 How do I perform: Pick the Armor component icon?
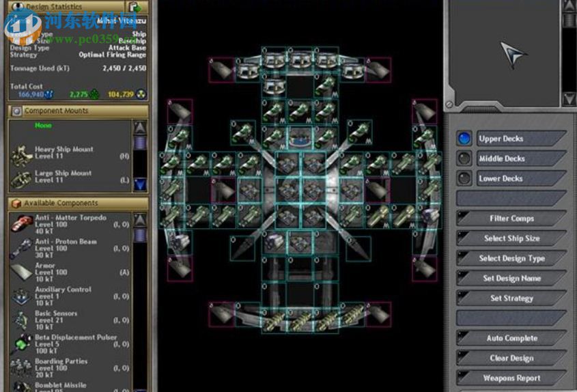click(x=21, y=272)
